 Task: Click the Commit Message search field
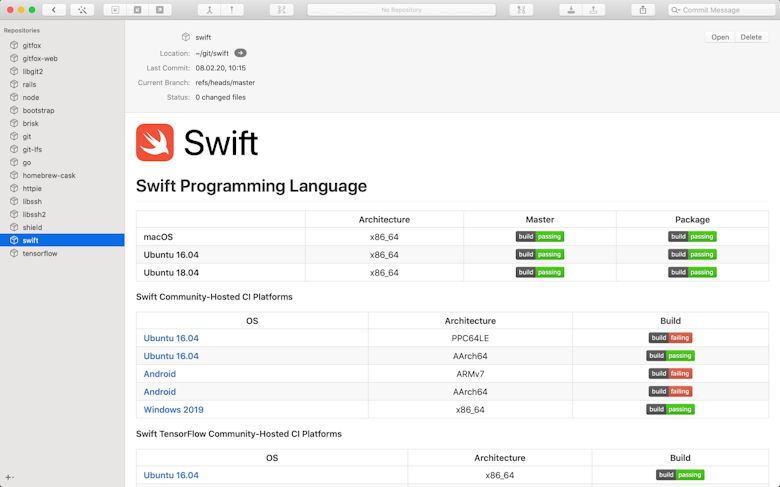pos(722,10)
